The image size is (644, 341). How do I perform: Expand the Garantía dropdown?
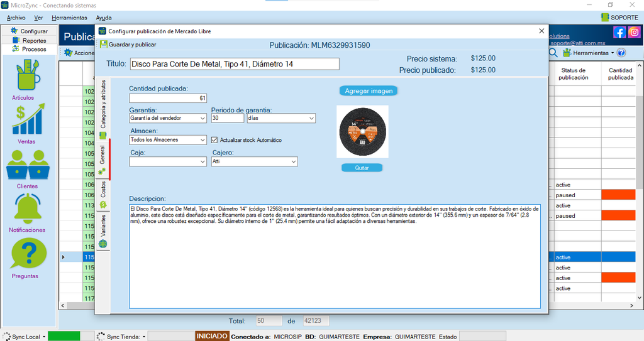click(203, 118)
